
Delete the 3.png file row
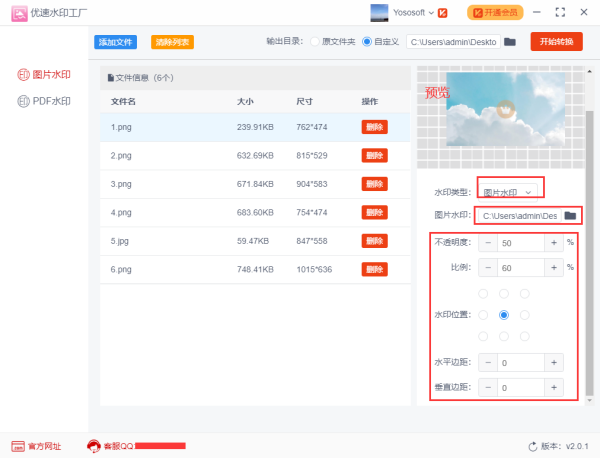[374, 184]
